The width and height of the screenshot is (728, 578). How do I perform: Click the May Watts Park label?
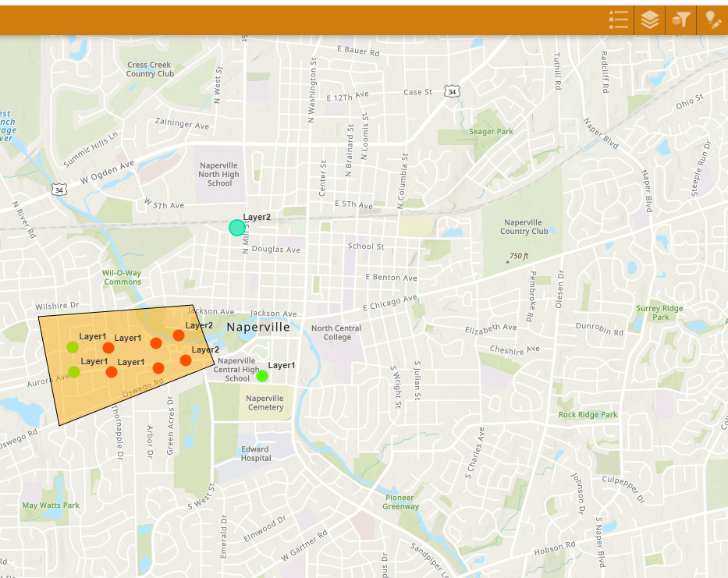coord(51,505)
